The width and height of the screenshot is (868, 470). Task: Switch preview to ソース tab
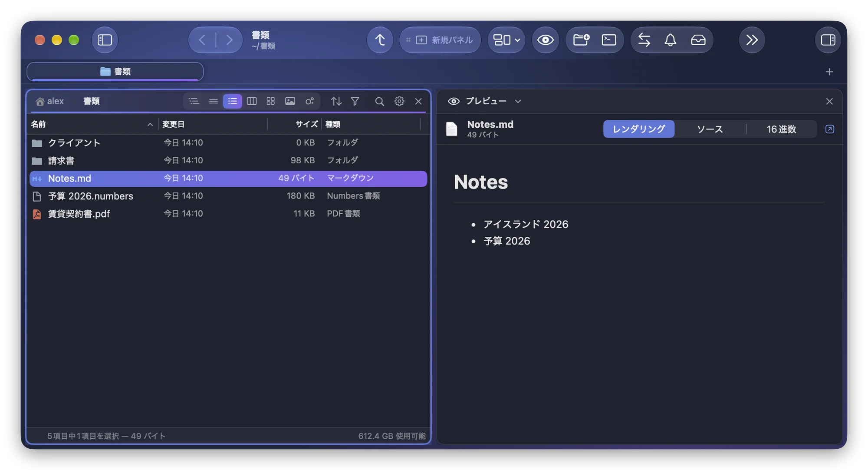710,129
